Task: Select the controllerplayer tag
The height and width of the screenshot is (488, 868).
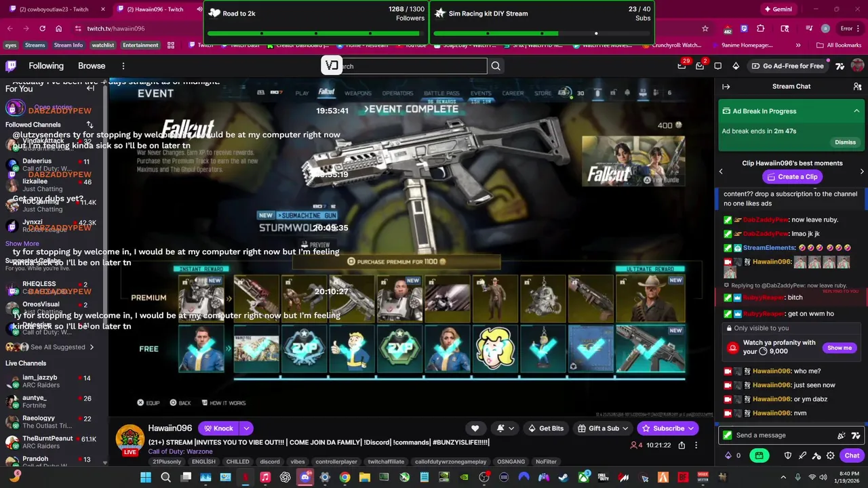Action: 336,462
